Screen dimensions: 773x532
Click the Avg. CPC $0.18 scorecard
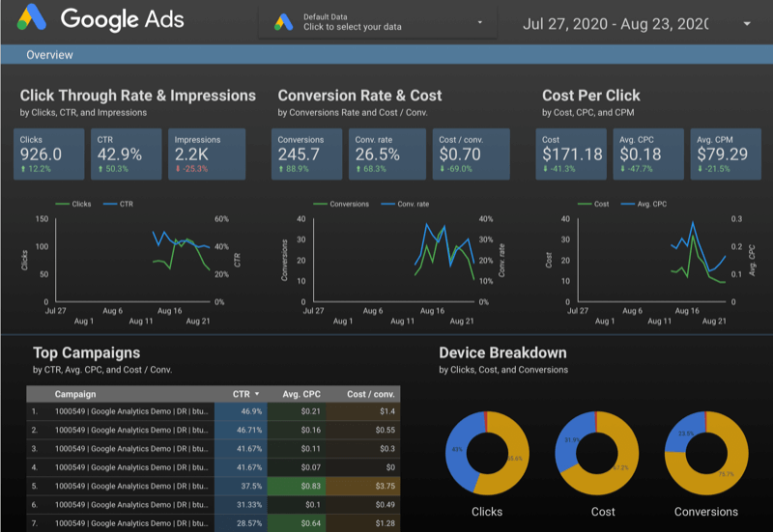[648, 154]
